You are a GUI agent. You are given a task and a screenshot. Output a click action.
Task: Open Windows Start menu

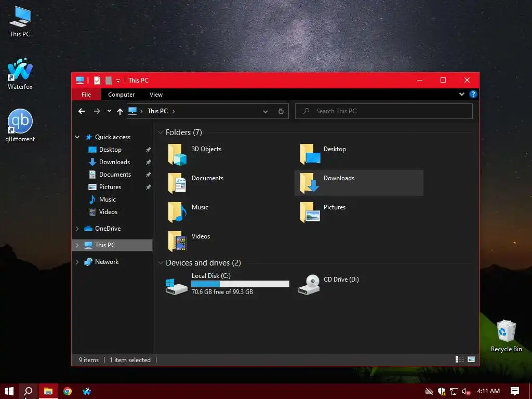[x=9, y=391]
